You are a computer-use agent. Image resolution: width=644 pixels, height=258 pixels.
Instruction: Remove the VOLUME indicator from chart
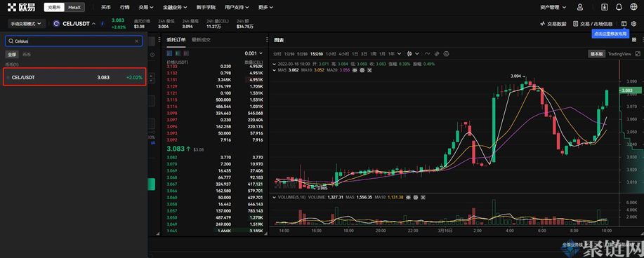pyautogui.click(x=423, y=197)
